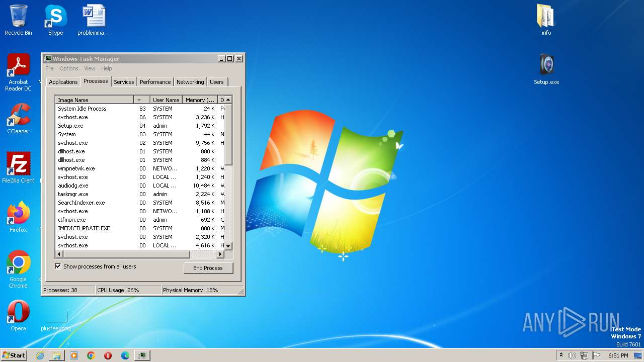Open the info folder on desktop
Viewport: 644px width, 362px height.
tap(546, 20)
